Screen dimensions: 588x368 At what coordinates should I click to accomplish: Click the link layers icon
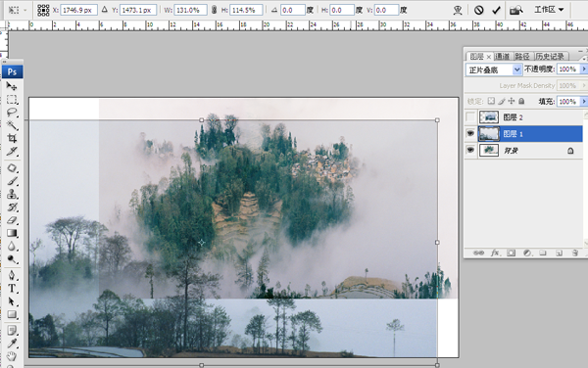click(478, 253)
